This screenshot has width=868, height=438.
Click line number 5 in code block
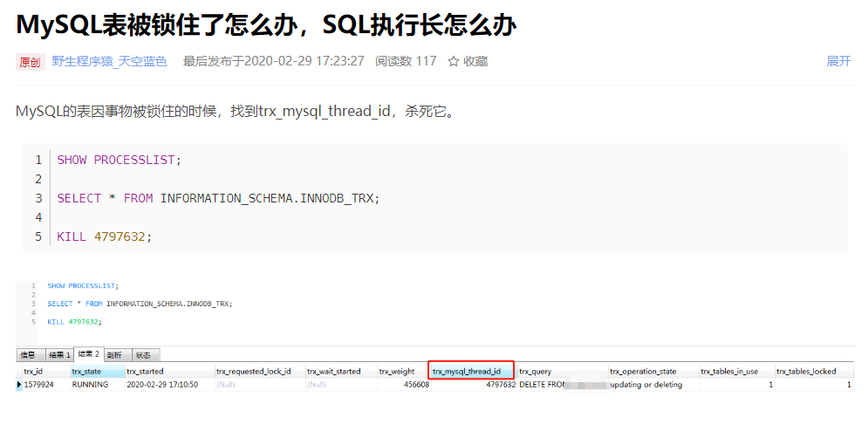click(38, 236)
